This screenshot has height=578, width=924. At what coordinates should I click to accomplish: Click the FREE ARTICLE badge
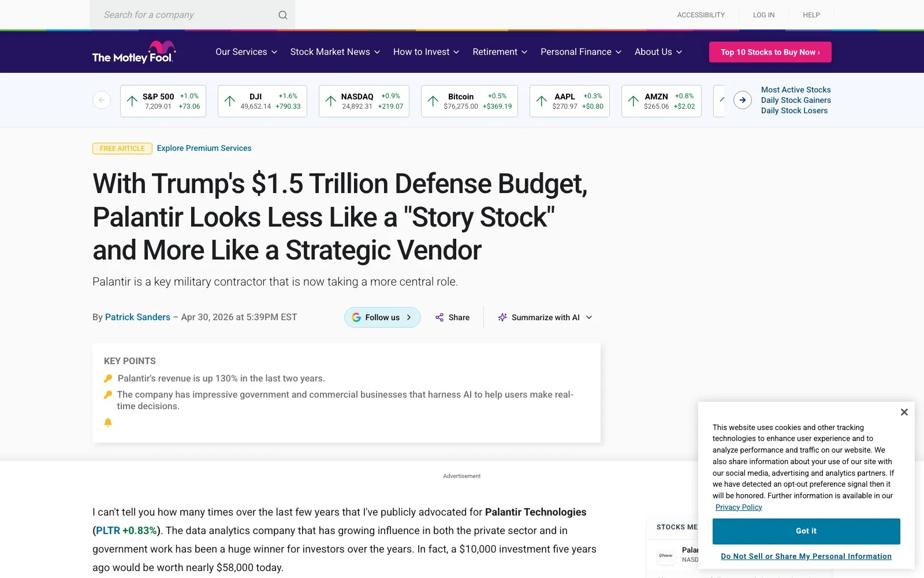[122, 149]
